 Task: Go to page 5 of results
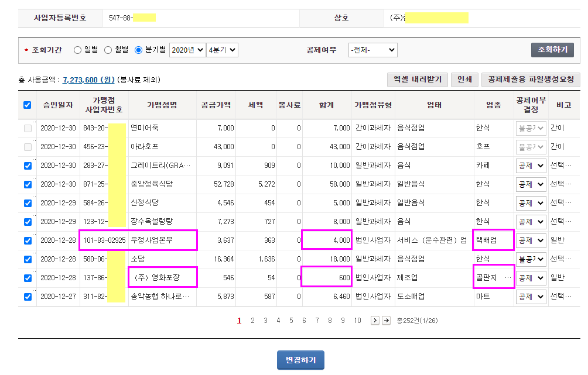[x=291, y=321]
